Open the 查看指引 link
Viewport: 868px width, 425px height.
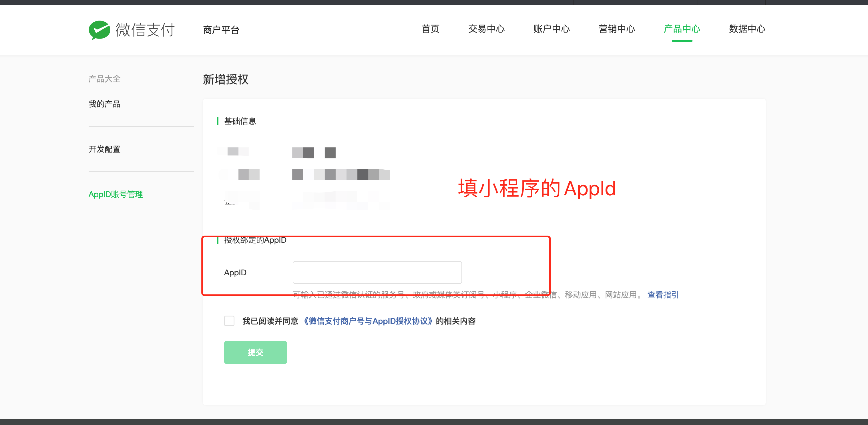pyautogui.click(x=663, y=295)
